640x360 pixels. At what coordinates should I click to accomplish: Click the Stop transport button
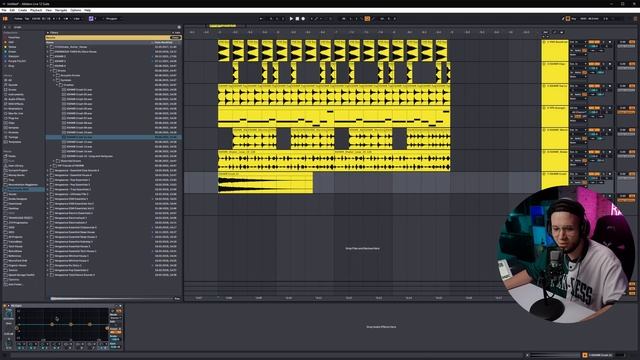point(297,18)
